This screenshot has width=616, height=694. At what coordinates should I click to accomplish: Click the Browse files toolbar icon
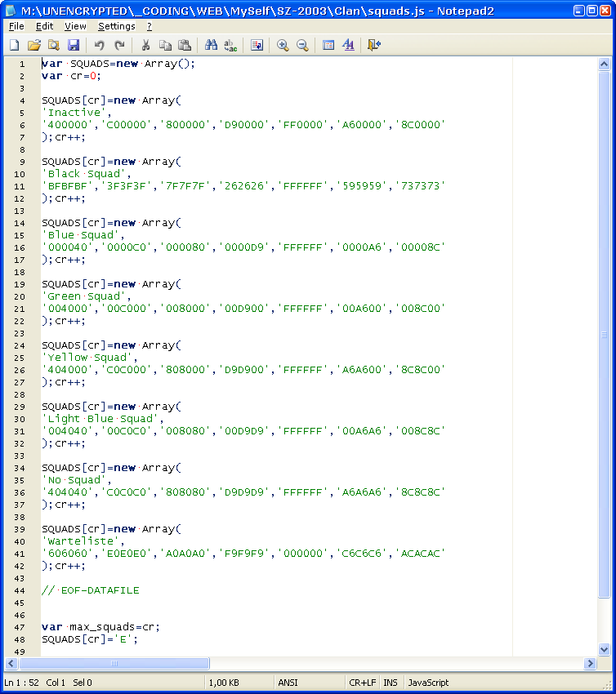point(54,45)
